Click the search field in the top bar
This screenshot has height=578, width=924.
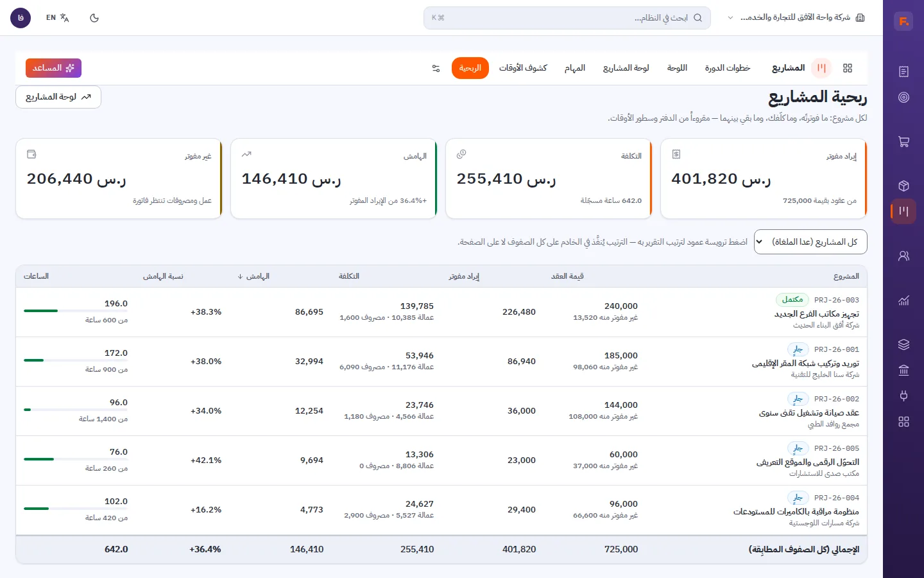(567, 18)
